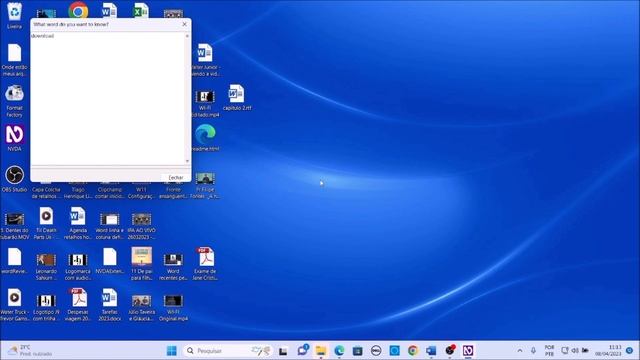Open the Dell app on taskbar
The height and width of the screenshot is (360, 640).
click(x=376, y=351)
